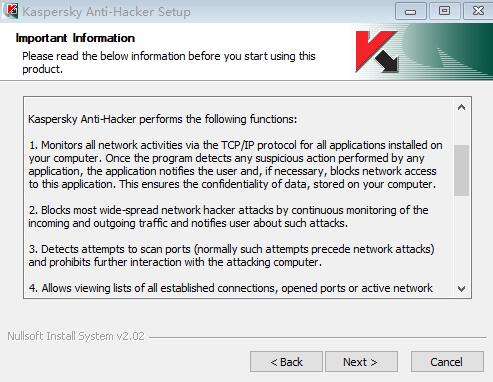The width and height of the screenshot is (493, 382).
Task: Click the paragraph about detecting port scan attempts
Action: pyautogui.click(x=231, y=256)
